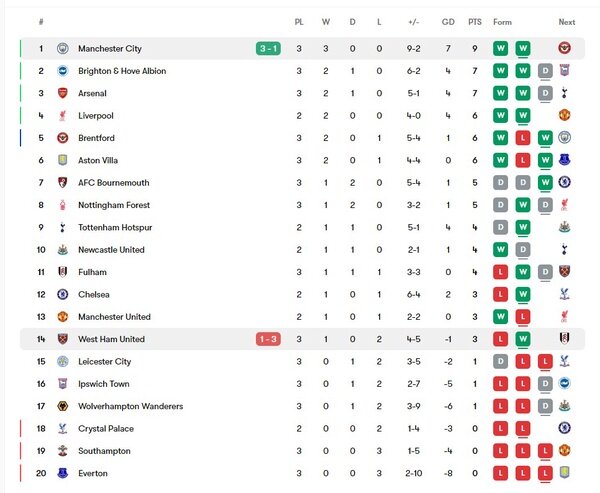The height and width of the screenshot is (493, 600).
Task: Click the 3-1 score badge
Action: pos(268,48)
